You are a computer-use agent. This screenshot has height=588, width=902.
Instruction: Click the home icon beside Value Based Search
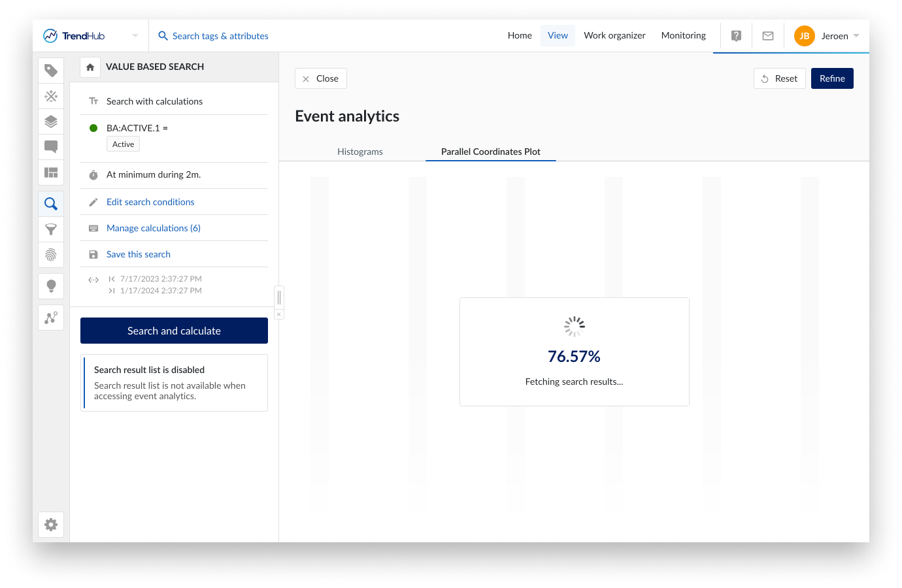click(90, 67)
